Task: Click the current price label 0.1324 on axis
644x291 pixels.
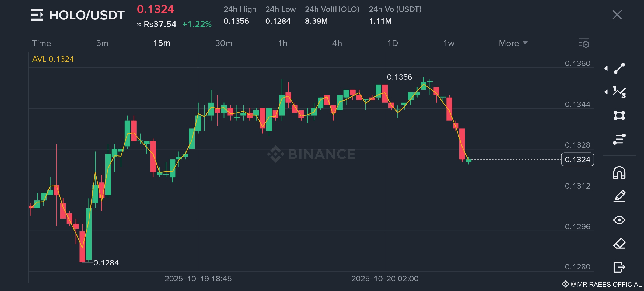Action: point(577,160)
